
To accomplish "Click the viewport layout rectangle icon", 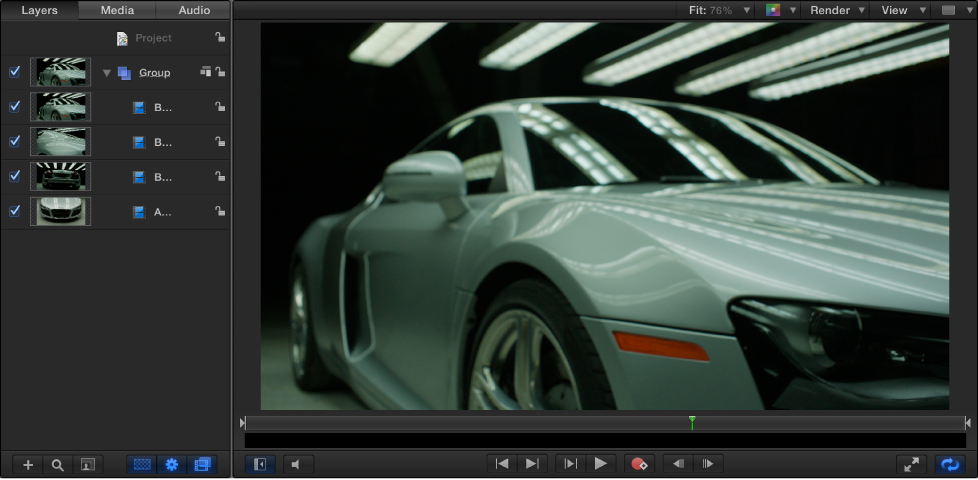I will click(x=948, y=10).
